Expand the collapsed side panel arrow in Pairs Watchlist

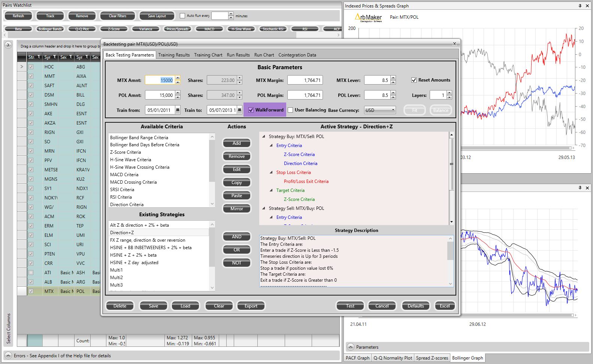pyautogui.click(x=8, y=45)
